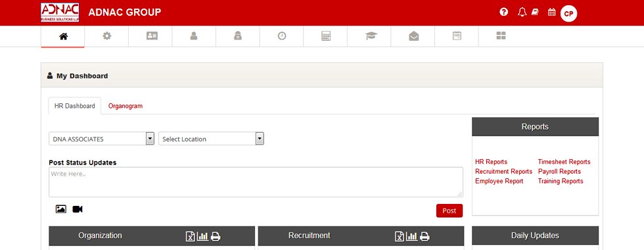Image resolution: width=644 pixels, height=250 pixels.
Task: Click the ADNAC logo
Action: [60, 12]
